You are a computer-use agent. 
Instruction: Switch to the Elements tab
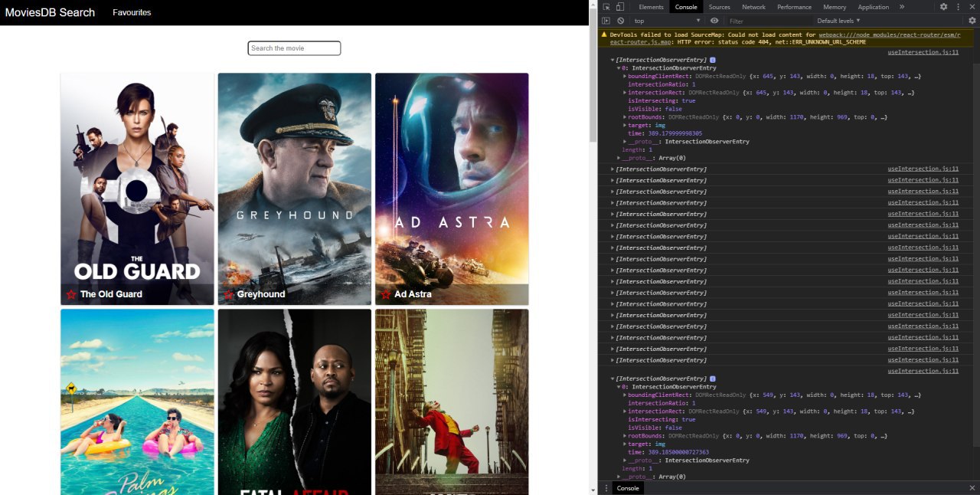pyautogui.click(x=651, y=7)
